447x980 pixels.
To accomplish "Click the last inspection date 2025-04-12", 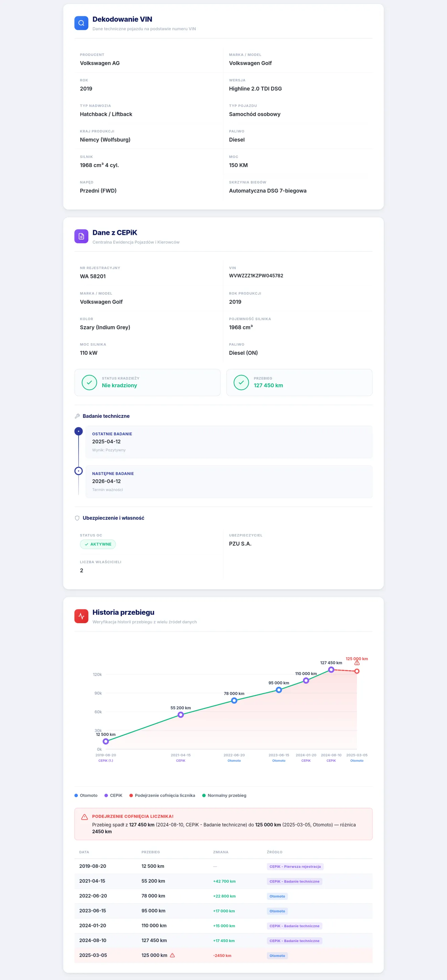I will coord(106,441).
